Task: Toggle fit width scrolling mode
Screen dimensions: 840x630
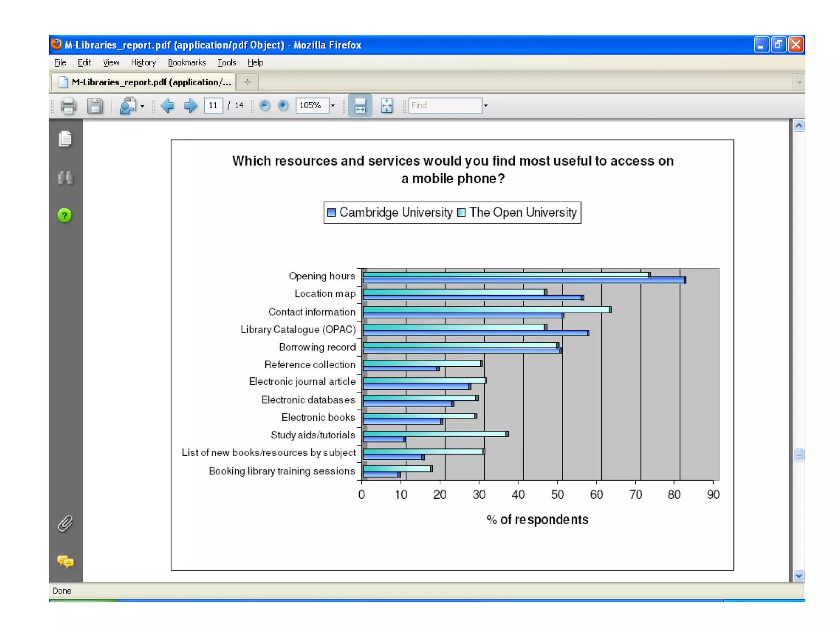Action: [x=360, y=106]
